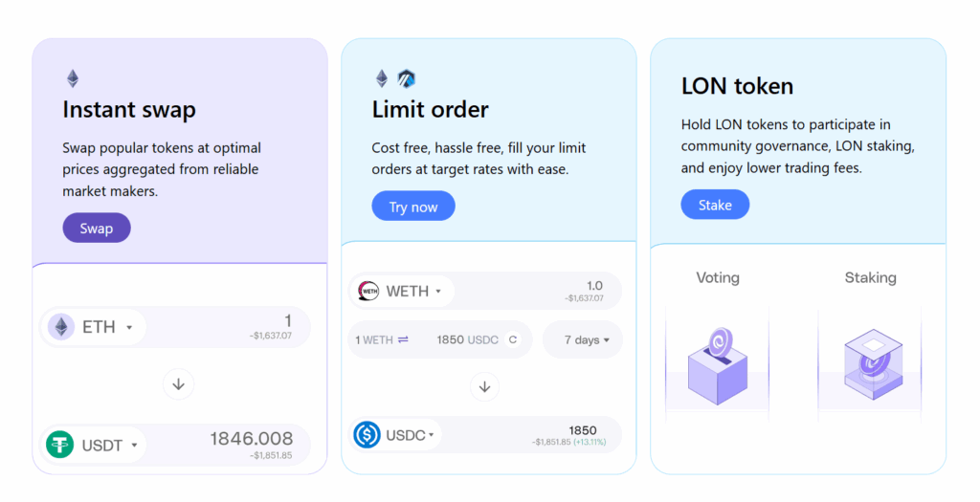This screenshot has height=502, width=980.
Task: Click the ETH token logo in swap
Action: click(61, 327)
